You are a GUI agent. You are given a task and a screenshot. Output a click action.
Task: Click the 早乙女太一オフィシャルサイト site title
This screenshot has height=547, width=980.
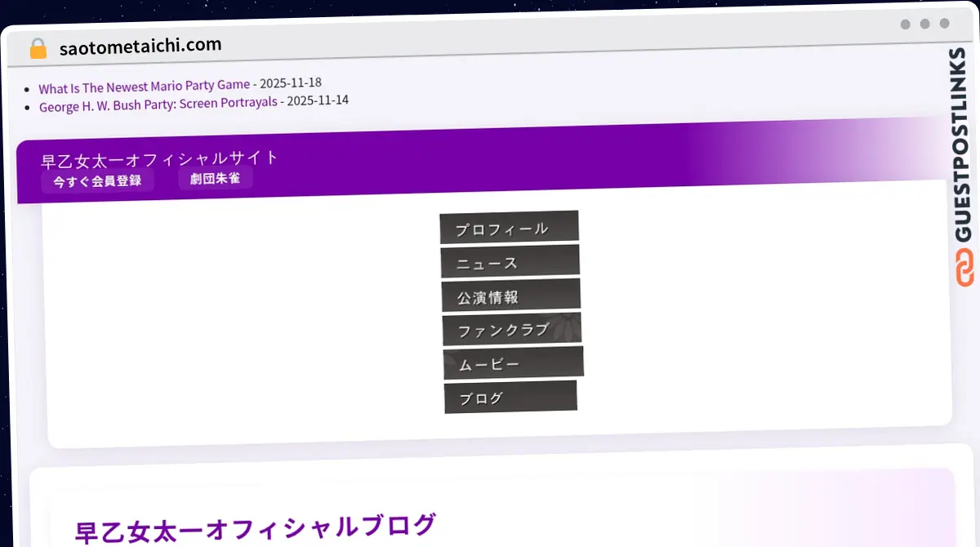(x=160, y=158)
